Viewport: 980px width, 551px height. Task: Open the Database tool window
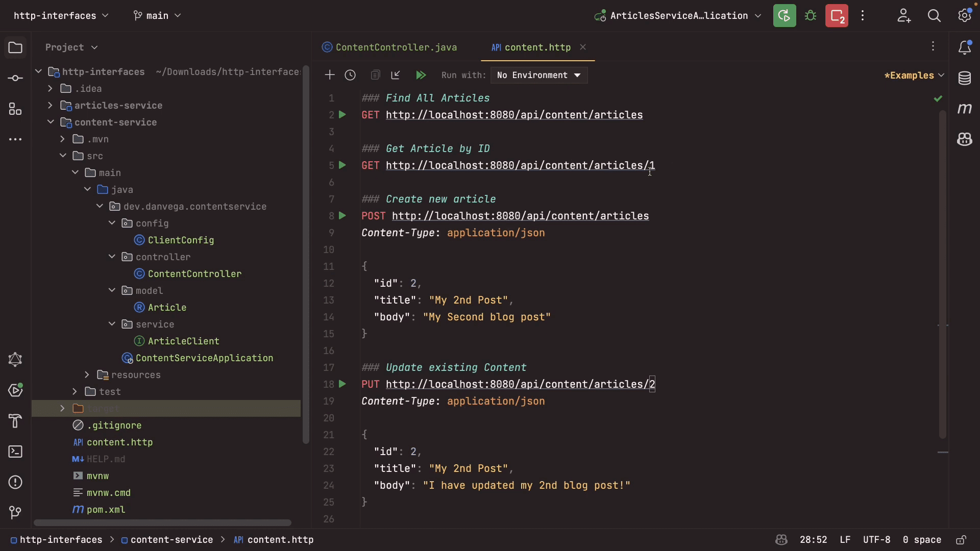click(965, 78)
